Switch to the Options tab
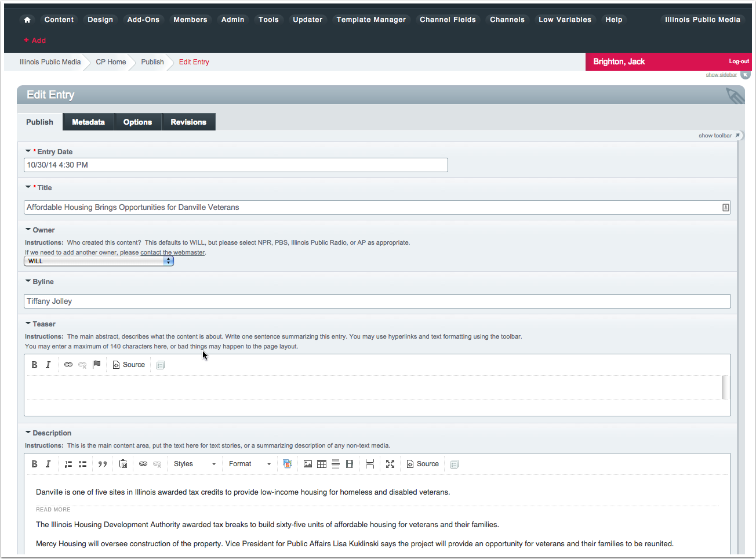The image size is (756, 559). coord(137,122)
